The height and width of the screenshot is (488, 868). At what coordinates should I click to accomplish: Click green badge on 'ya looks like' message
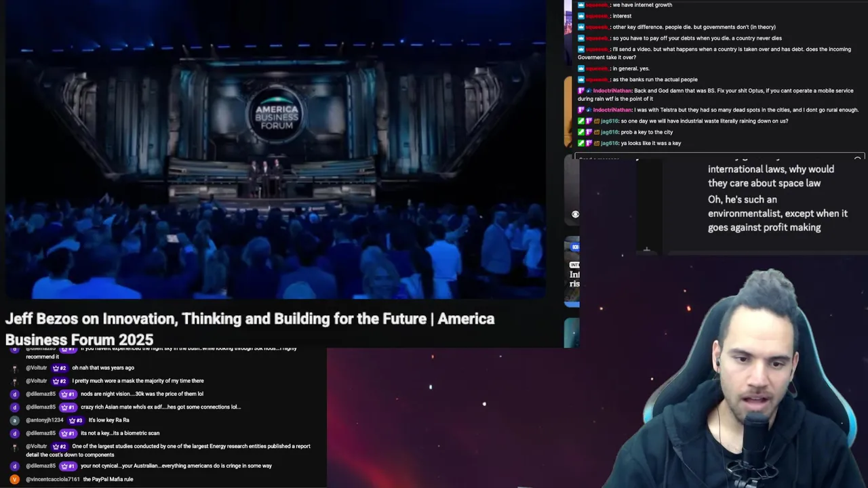click(581, 143)
